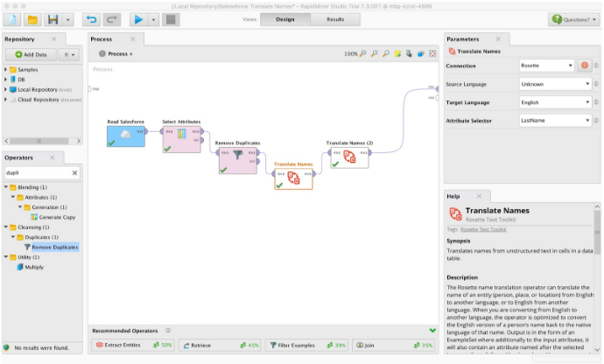Open the Questions? help menu
Viewport: 604px width, 364px height.
[574, 19]
